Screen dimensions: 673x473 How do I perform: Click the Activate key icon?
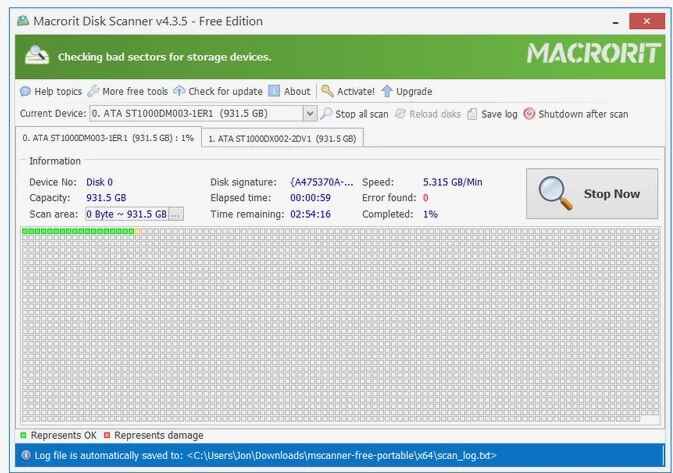pyautogui.click(x=327, y=91)
